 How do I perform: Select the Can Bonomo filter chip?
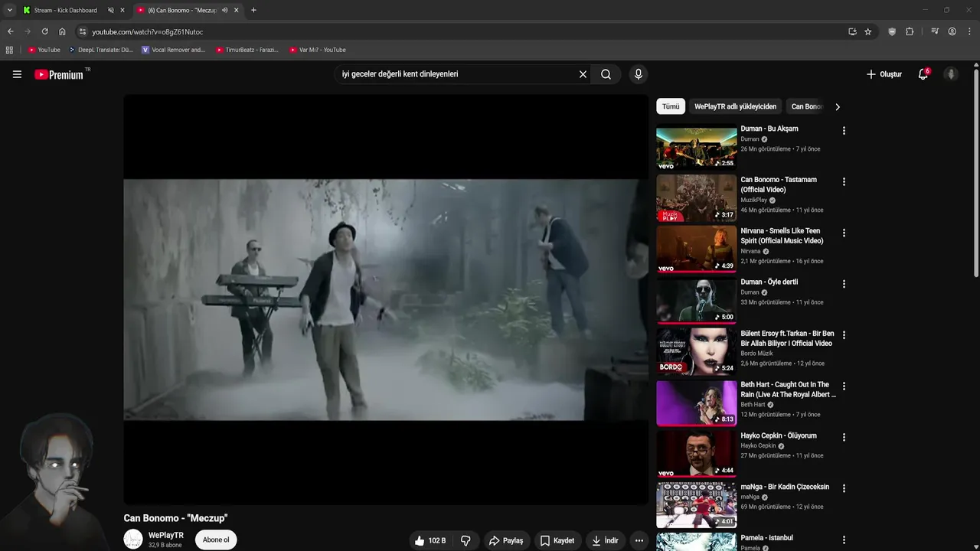[806, 106]
